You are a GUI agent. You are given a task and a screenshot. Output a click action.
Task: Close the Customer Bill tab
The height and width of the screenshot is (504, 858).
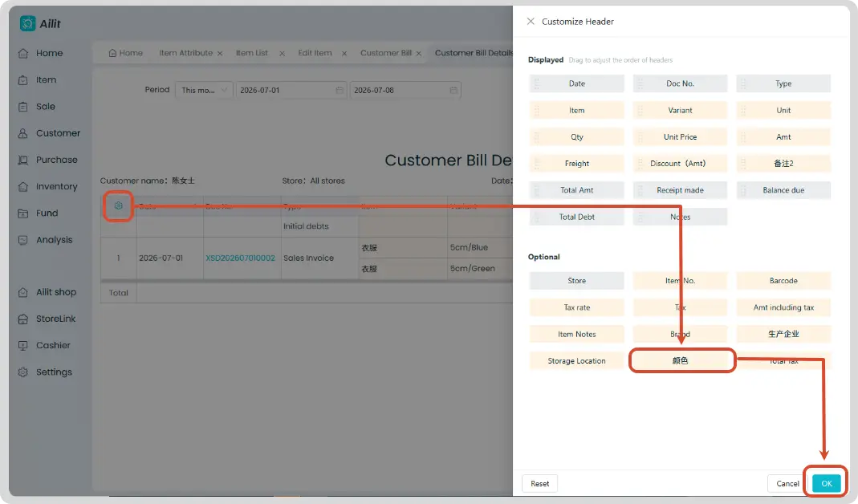(x=419, y=54)
